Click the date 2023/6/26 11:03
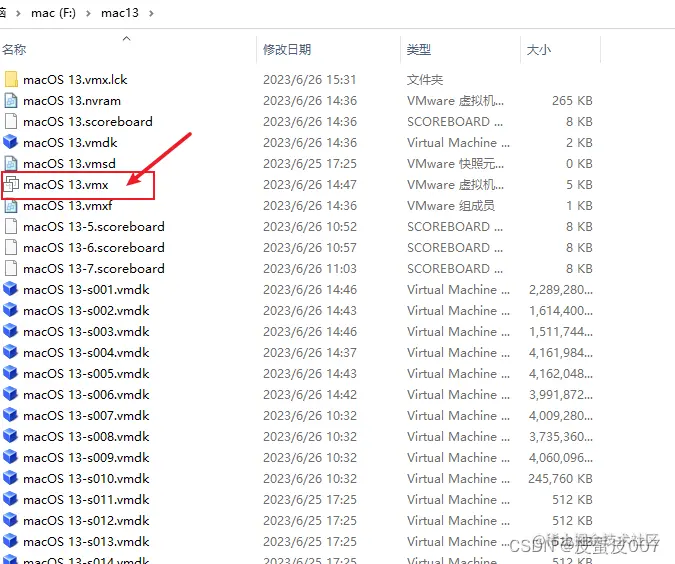 [x=310, y=269]
